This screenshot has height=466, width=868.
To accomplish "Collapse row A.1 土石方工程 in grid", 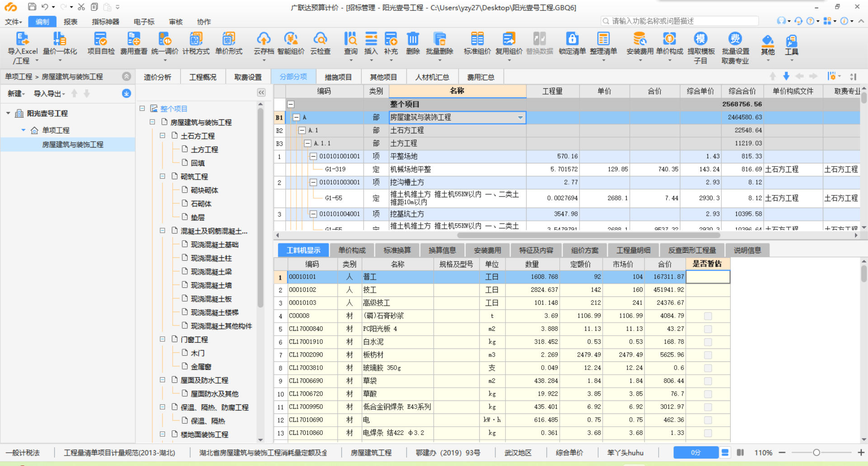I will pyautogui.click(x=302, y=130).
